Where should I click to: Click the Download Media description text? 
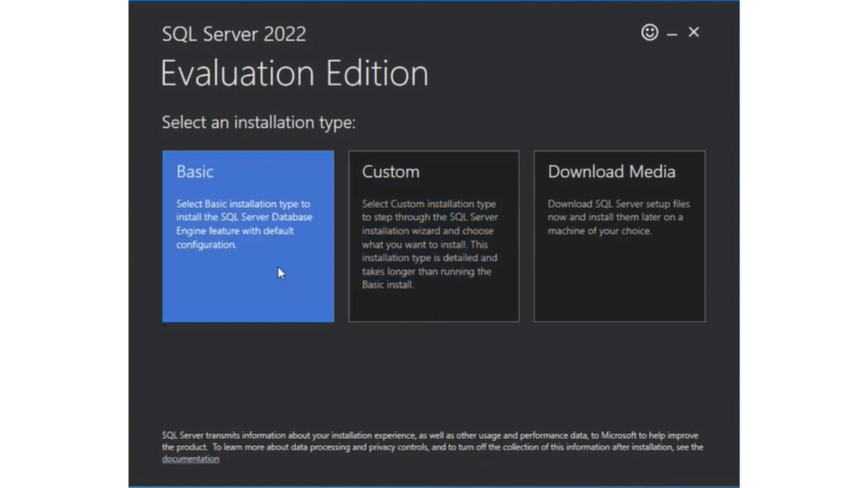coord(618,217)
